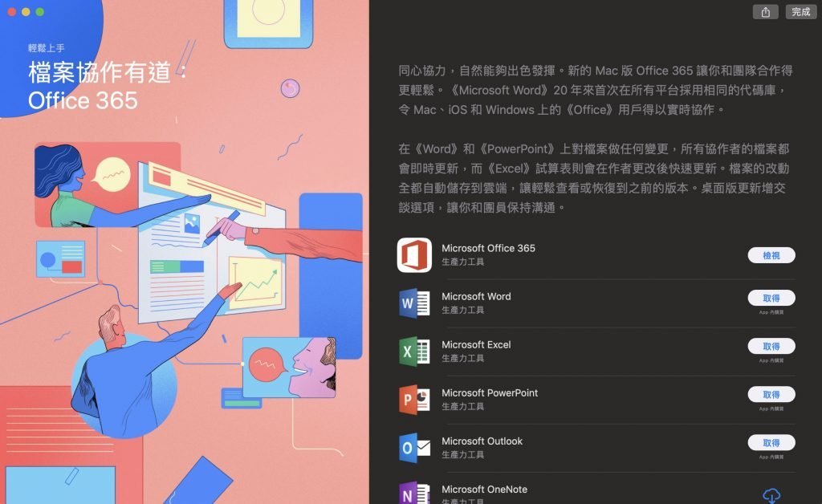Click the share icon at the top right

[765, 12]
